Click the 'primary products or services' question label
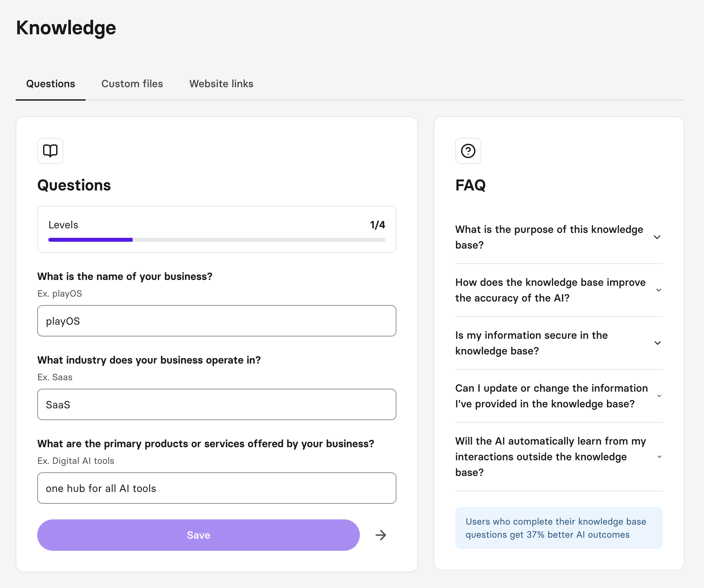 [205, 443]
